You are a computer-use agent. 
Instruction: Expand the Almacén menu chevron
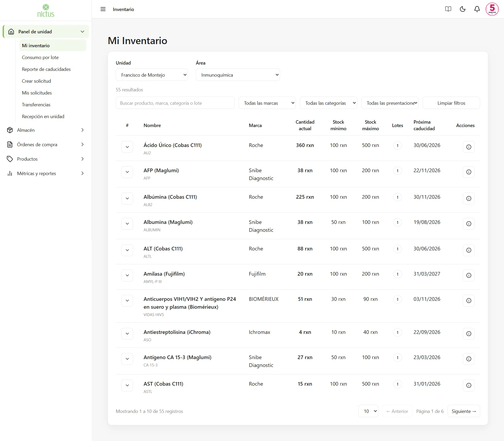pos(82,130)
